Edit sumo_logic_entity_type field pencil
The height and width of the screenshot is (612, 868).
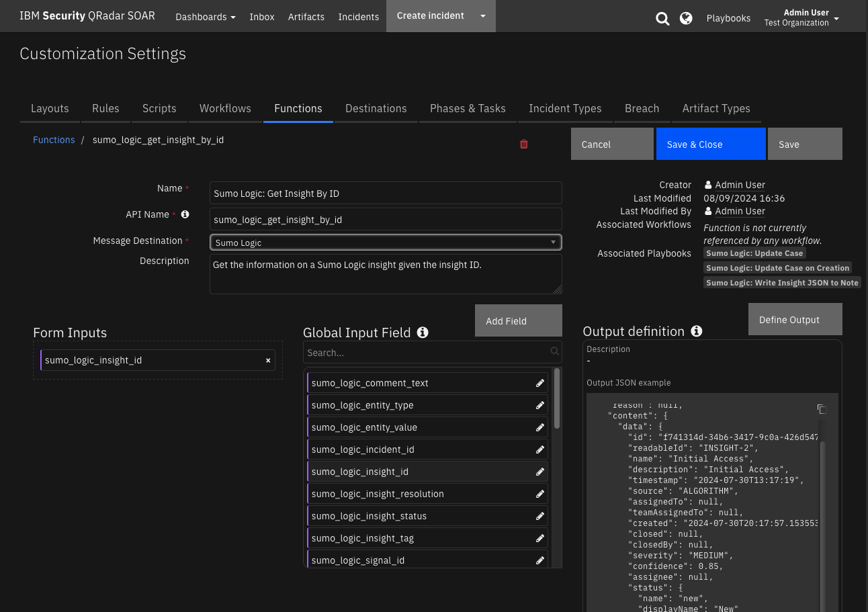(540, 405)
